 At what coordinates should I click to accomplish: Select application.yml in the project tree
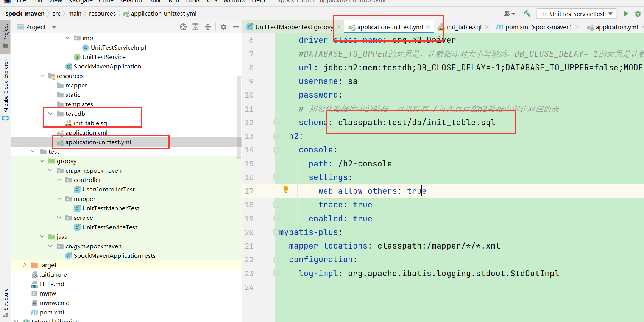[x=86, y=132]
